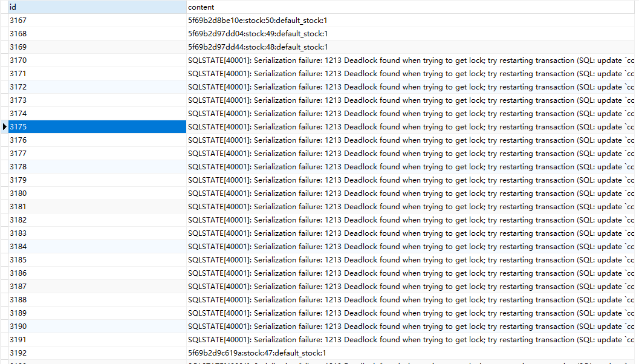Select the id cell 3180
The width and height of the screenshot is (639, 364).
tap(97, 193)
